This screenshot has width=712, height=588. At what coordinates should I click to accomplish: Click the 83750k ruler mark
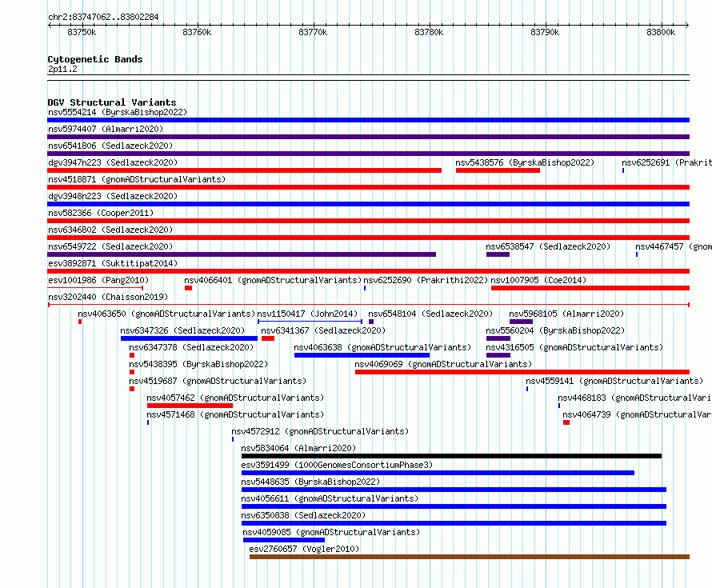(82, 32)
